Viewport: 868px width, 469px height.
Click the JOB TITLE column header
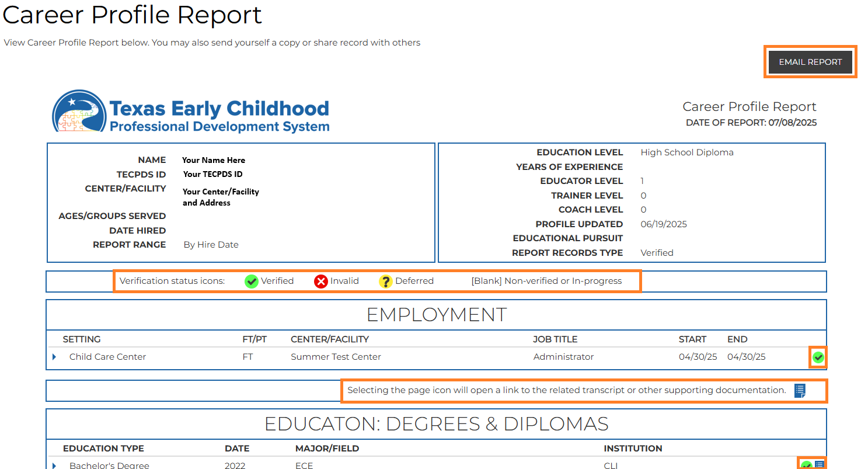pyautogui.click(x=555, y=339)
